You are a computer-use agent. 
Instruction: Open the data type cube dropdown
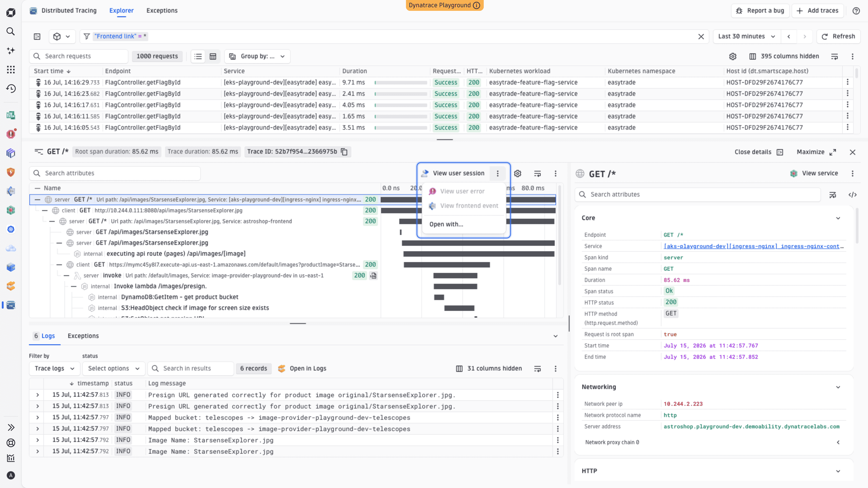coord(62,36)
